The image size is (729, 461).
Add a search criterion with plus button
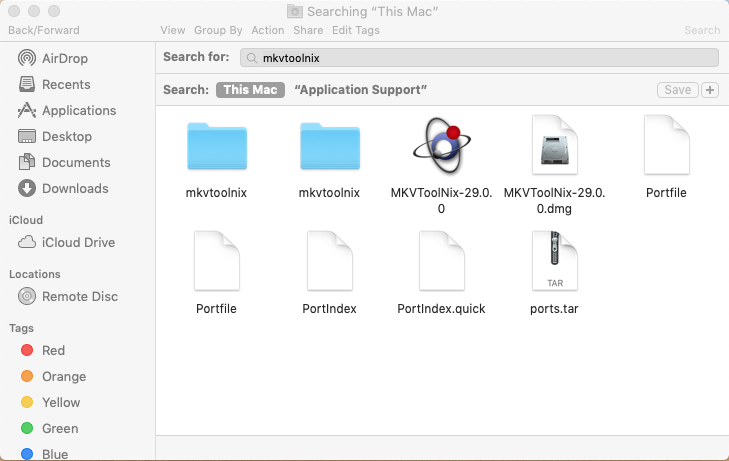(710, 90)
